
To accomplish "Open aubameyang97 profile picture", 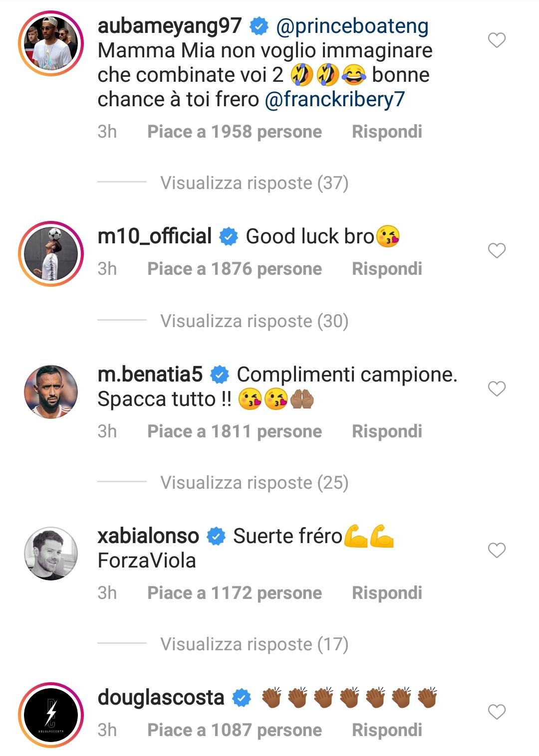I will pos(51,43).
